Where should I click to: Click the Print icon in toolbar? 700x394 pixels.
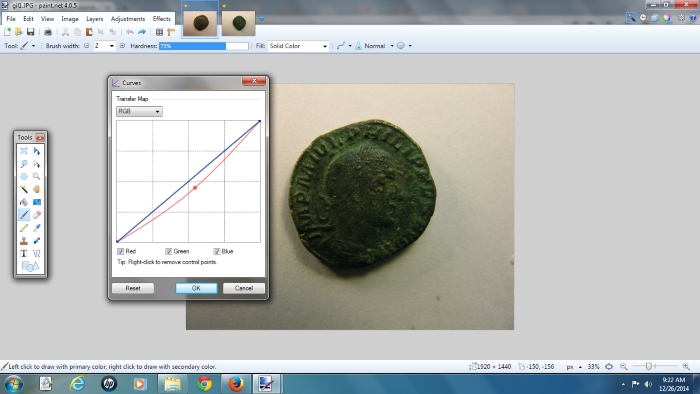point(48,32)
